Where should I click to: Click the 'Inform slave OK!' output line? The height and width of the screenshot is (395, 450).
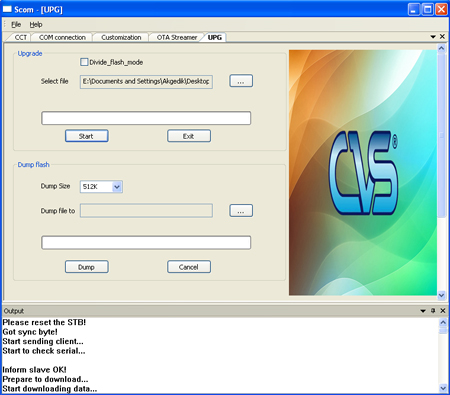(x=34, y=370)
